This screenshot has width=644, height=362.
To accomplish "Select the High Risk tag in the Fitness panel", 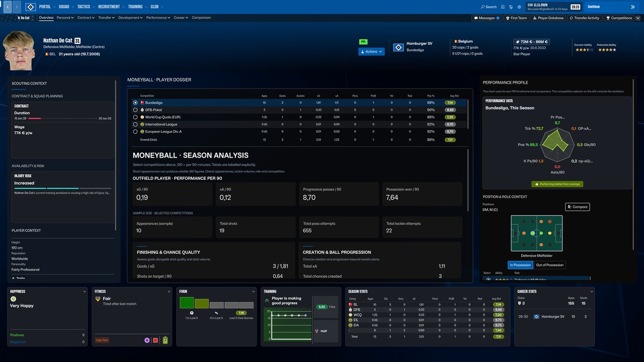I will point(101,340).
